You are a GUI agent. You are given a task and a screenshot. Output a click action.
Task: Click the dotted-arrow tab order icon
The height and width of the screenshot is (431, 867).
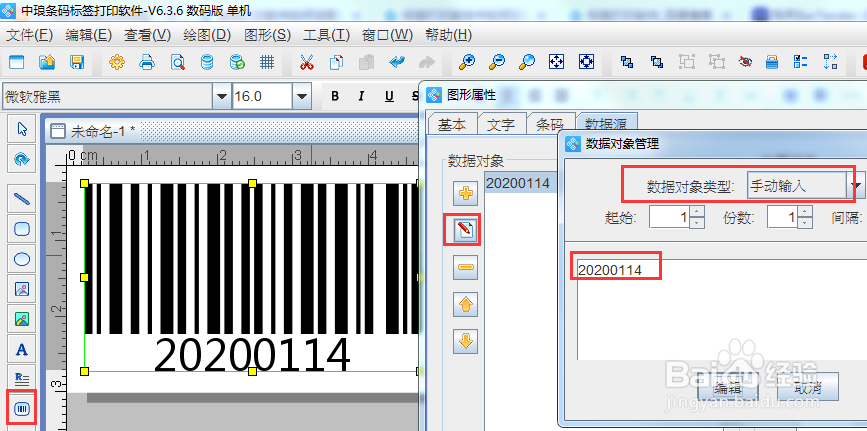831,62
